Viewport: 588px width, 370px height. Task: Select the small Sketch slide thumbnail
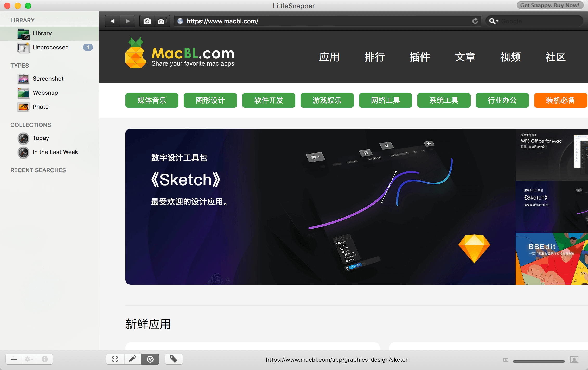pyautogui.click(x=552, y=207)
